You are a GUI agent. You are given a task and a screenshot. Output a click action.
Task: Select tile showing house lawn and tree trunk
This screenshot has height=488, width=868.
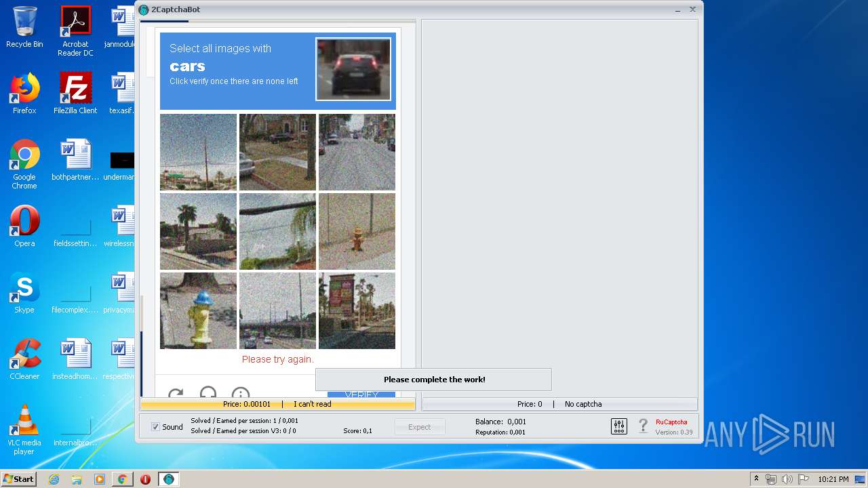coord(277,152)
